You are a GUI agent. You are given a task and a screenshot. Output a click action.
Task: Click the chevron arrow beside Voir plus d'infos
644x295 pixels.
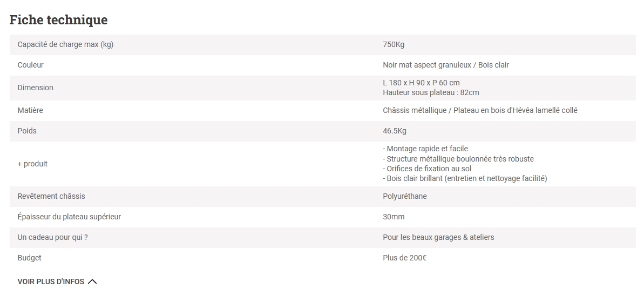92,281
